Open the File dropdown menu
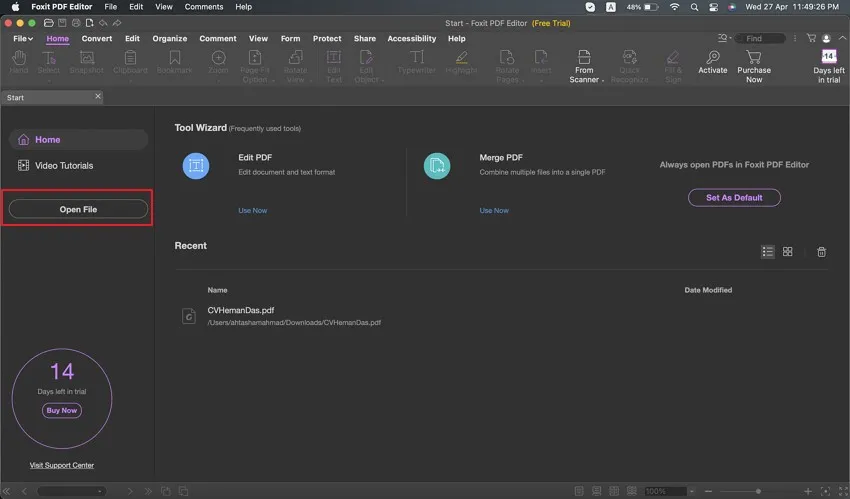 (x=23, y=38)
